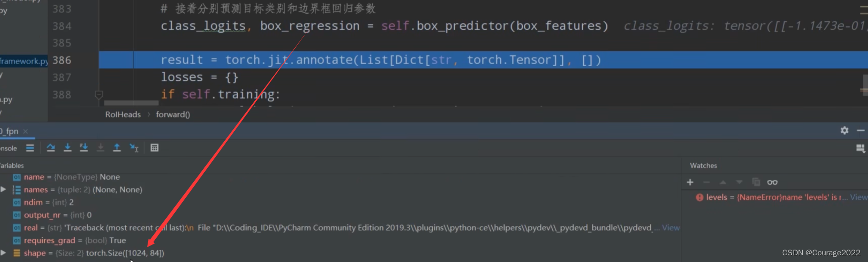This screenshot has height=262, width=868.
Task: Open debug panel settings gear
Action: pyautogui.click(x=844, y=130)
